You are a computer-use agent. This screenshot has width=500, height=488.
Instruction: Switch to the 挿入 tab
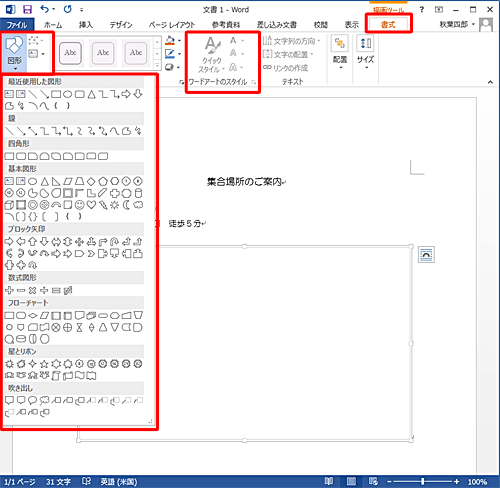click(x=86, y=25)
